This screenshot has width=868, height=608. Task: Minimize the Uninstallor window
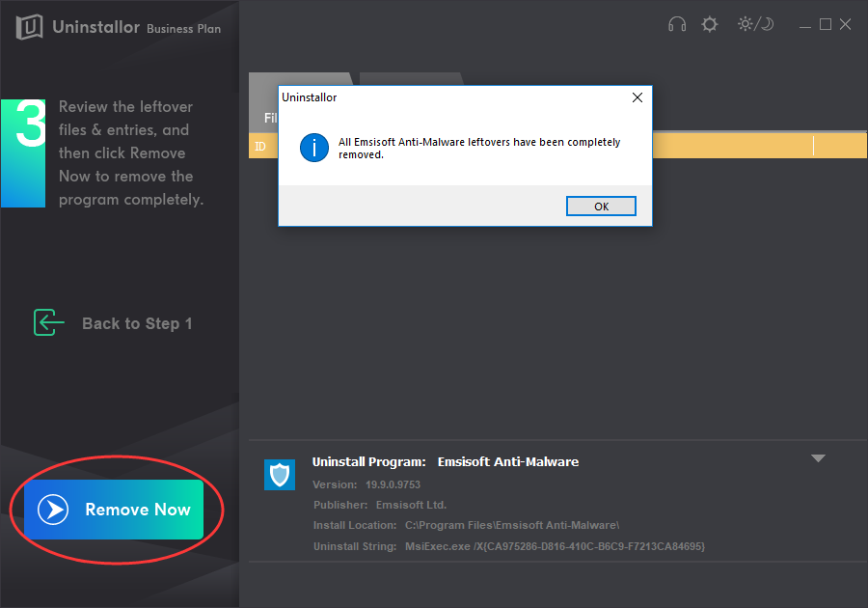tap(805, 25)
